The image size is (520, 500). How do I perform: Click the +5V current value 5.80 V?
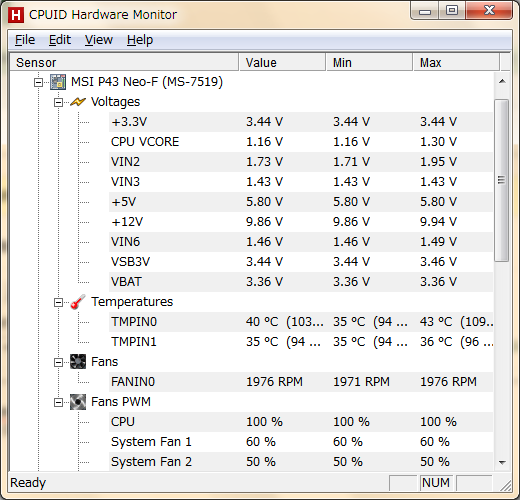click(264, 202)
